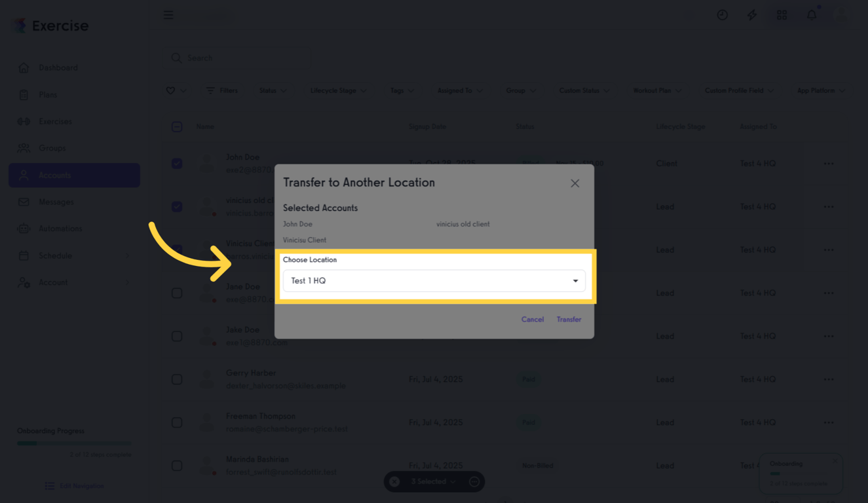Click the onboarding progress bar
Image resolution: width=868 pixels, height=503 pixels.
[x=74, y=443]
